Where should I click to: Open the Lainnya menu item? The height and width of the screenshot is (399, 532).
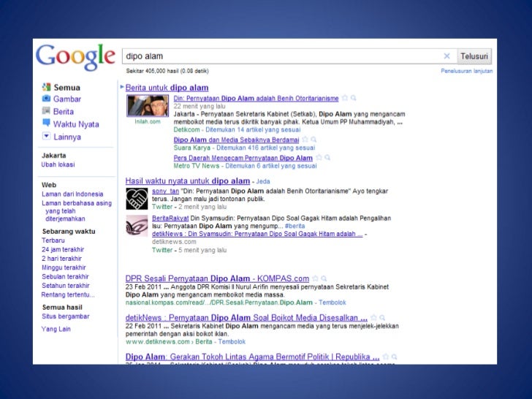point(67,137)
